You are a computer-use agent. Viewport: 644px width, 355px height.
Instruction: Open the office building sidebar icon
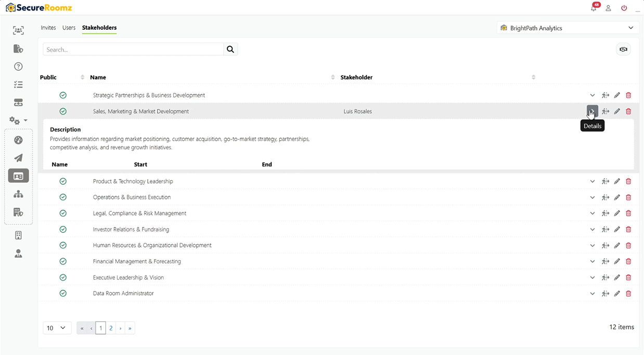coord(18,235)
